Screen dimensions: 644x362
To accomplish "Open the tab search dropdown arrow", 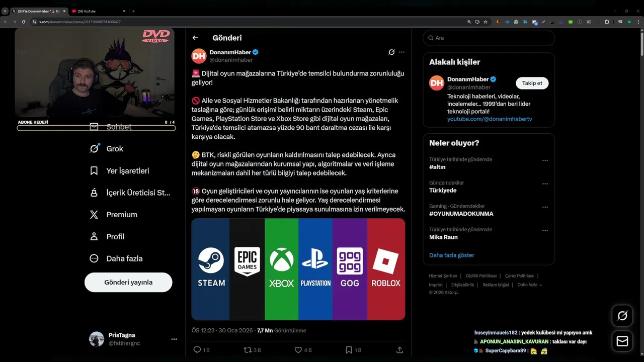I will pyautogui.click(x=5, y=11).
